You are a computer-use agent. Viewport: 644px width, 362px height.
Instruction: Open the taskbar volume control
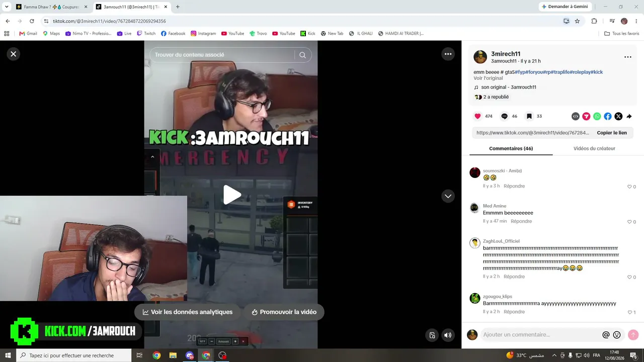pos(587,355)
